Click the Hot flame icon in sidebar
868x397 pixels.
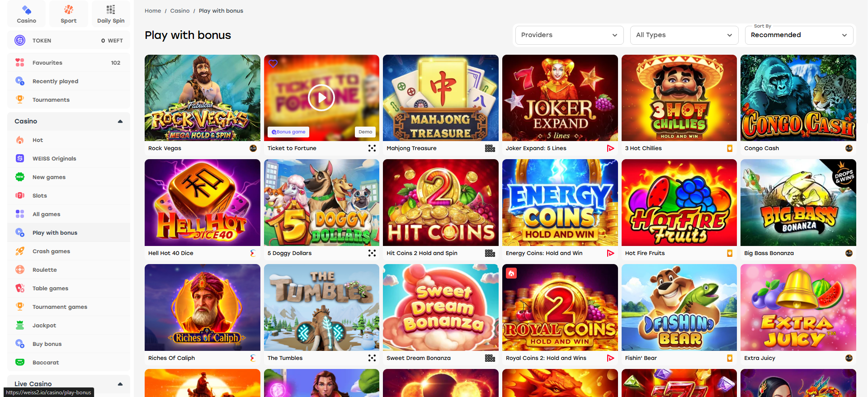tap(20, 140)
